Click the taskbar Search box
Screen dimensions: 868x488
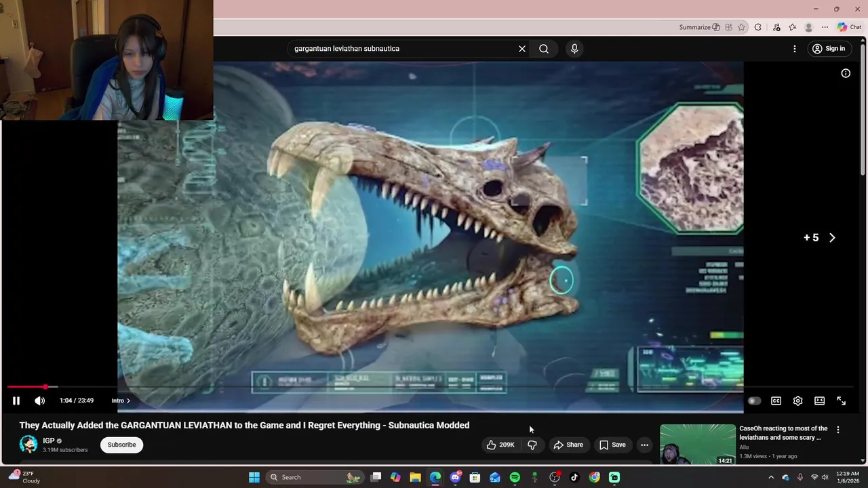[315, 477]
